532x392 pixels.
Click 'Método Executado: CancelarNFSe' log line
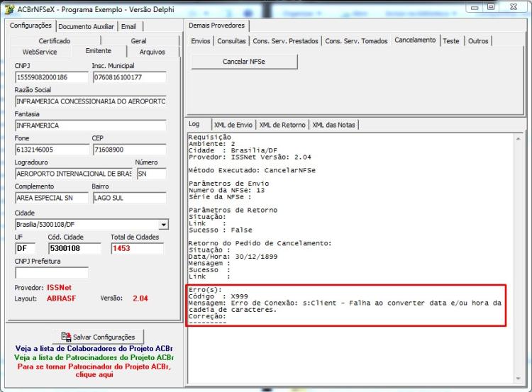(x=252, y=170)
